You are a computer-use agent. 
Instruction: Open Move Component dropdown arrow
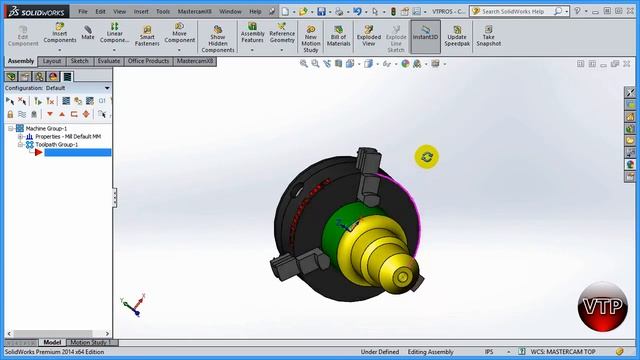coord(179,50)
